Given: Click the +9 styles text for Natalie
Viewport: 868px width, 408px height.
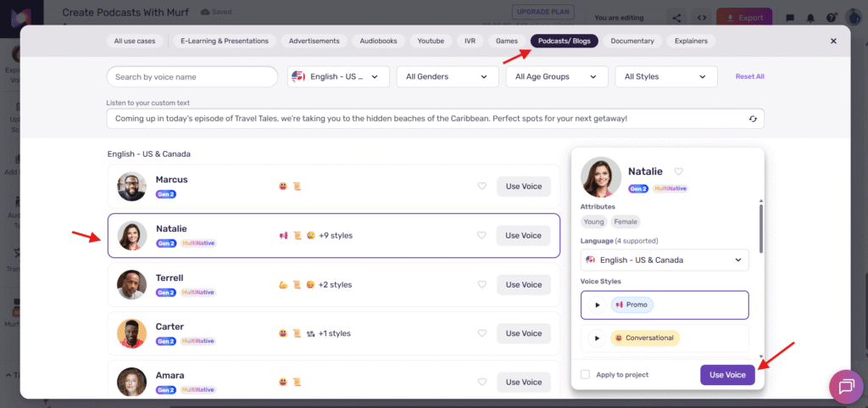Looking at the screenshot, I should (x=336, y=235).
